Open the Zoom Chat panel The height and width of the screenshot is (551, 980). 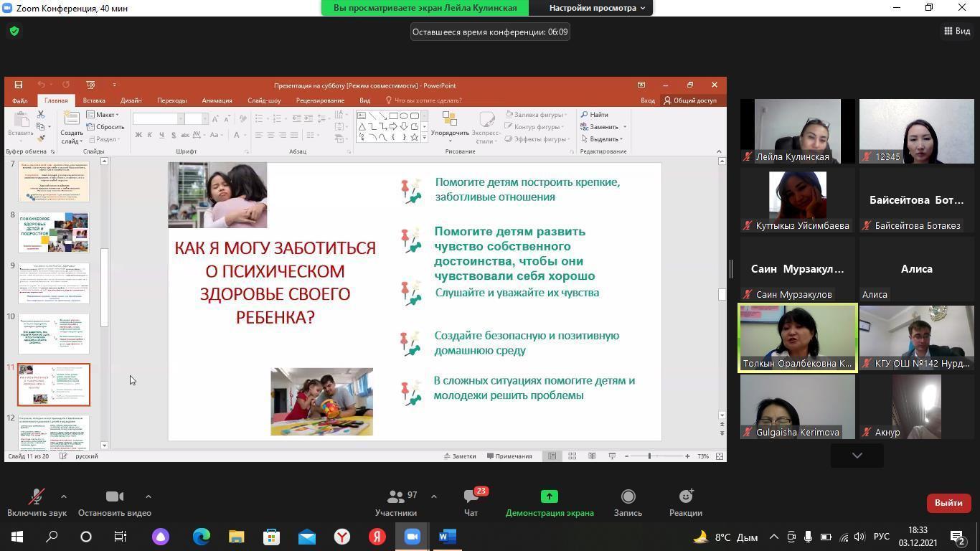pyautogui.click(x=471, y=502)
